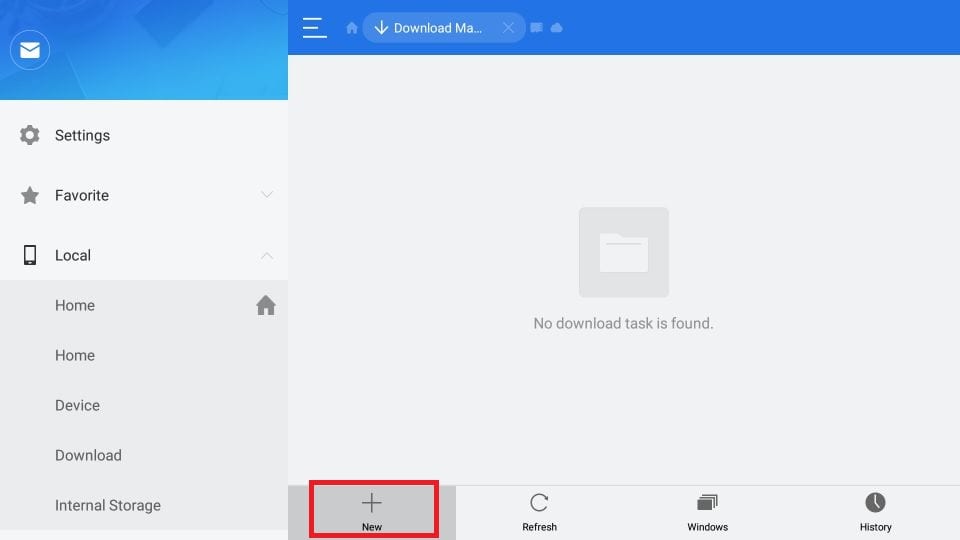Image resolution: width=960 pixels, height=540 pixels.
Task: Click the chat bubble icon in top bar
Action: [536, 28]
